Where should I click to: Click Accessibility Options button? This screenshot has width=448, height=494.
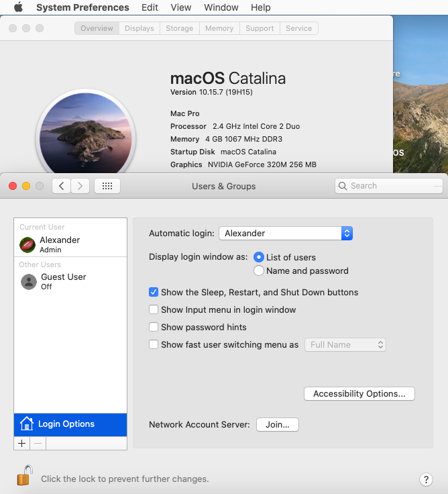coord(359,394)
